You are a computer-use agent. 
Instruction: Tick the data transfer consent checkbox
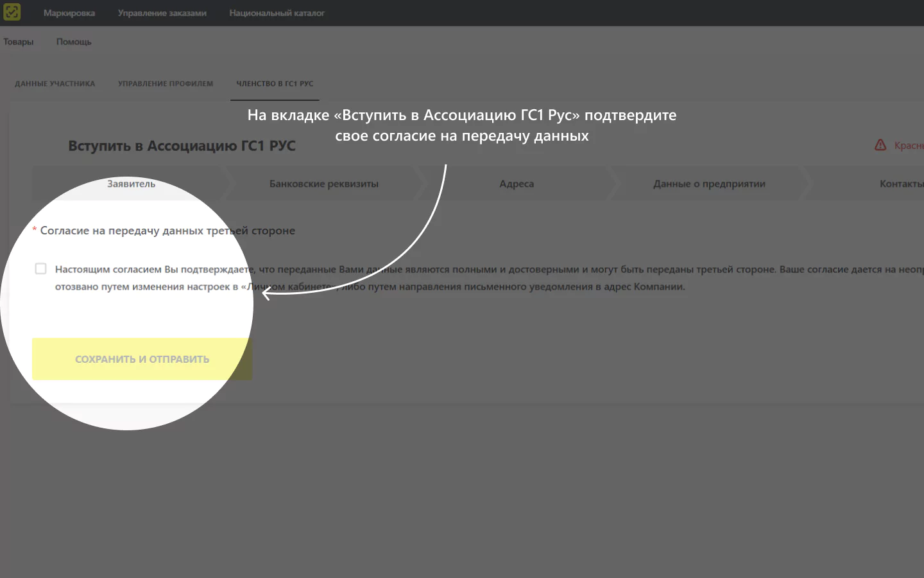tap(40, 268)
